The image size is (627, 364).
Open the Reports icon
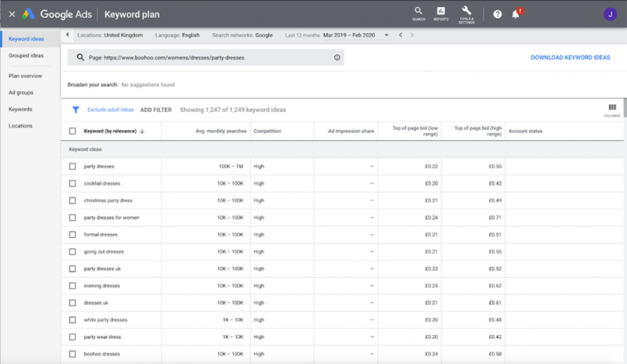tap(440, 13)
